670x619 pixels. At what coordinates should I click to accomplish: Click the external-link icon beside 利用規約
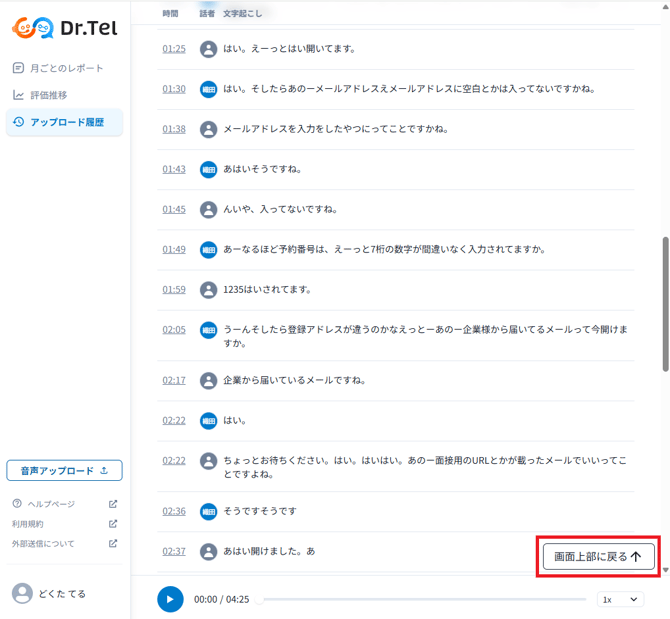tap(113, 524)
